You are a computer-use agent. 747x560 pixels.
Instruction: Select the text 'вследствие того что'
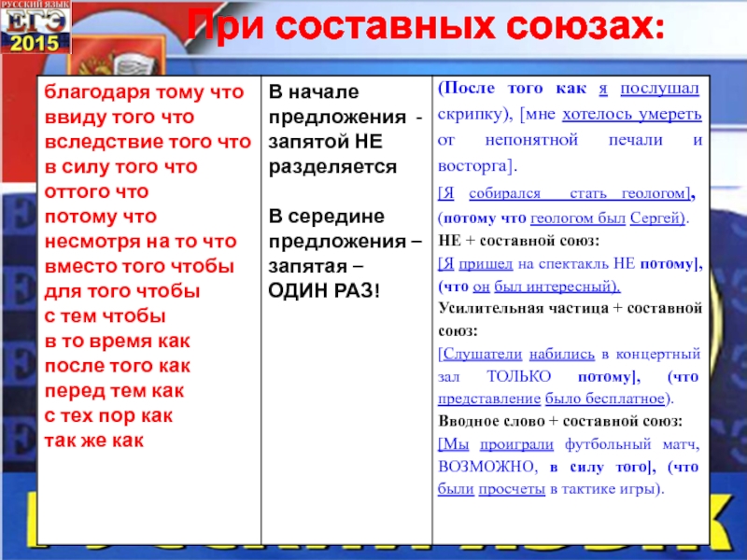point(148,142)
